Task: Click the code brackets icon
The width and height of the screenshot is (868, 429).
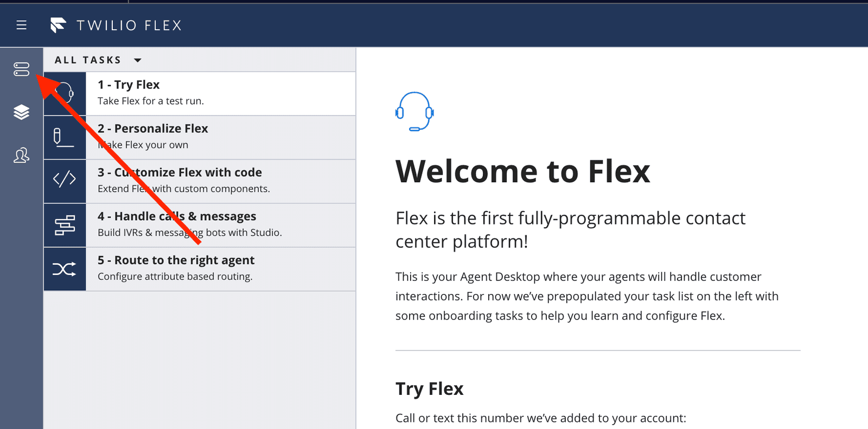Action: point(64,178)
